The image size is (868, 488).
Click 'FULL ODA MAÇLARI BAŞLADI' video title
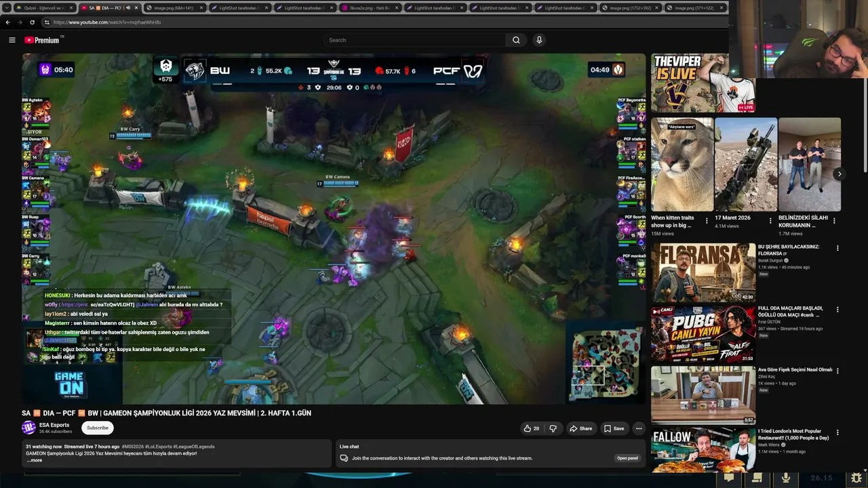click(791, 312)
